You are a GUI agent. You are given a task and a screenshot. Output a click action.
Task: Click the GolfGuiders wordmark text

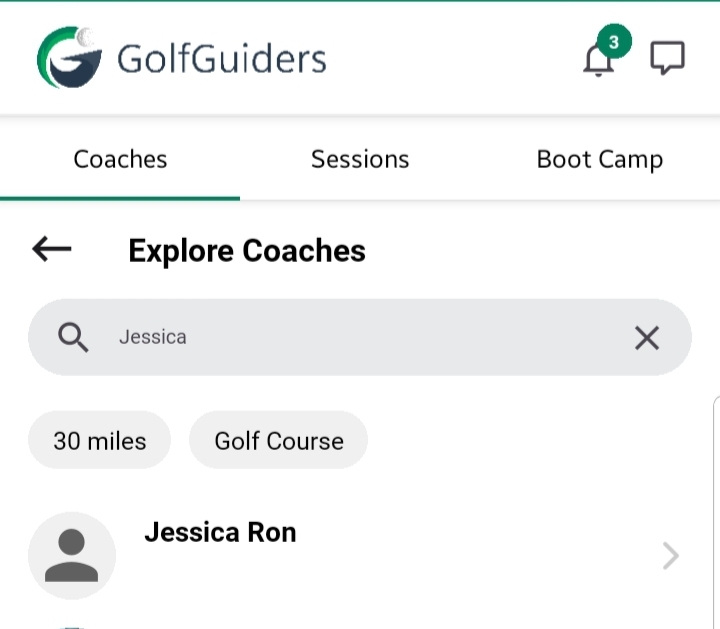coord(222,59)
